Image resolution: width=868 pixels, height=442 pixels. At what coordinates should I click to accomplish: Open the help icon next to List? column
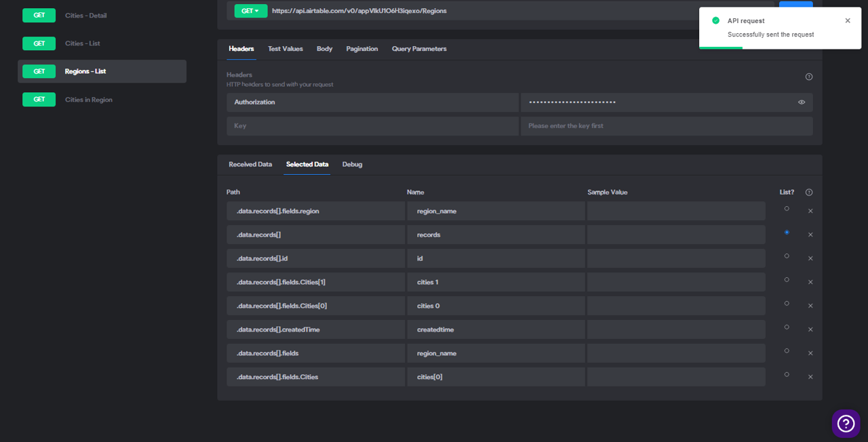coord(808,193)
